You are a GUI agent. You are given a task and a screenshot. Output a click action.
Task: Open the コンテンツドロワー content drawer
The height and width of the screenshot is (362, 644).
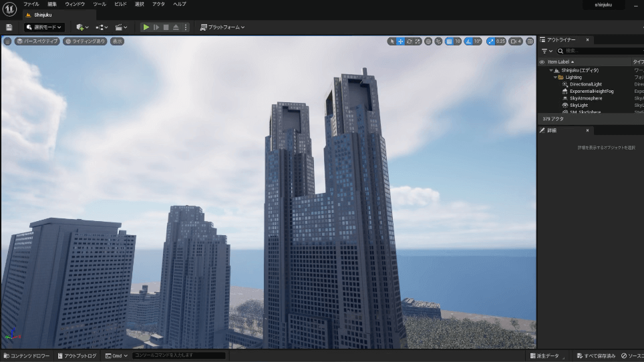click(x=26, y=356)
